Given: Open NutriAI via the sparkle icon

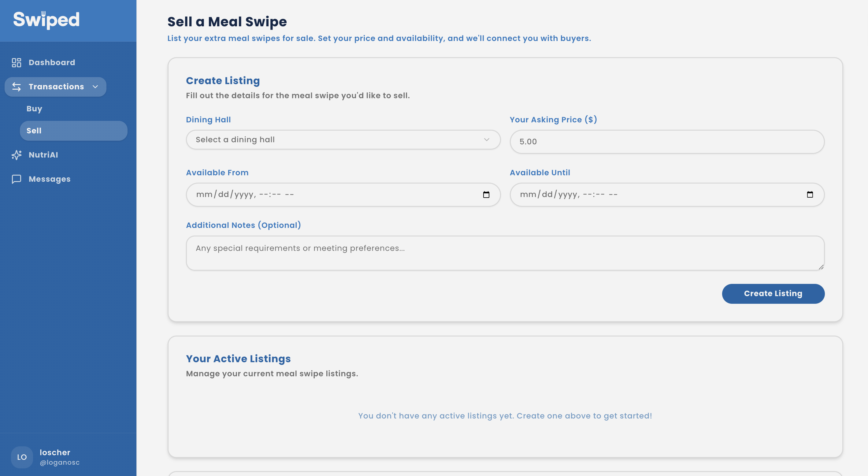Looking at the screenshot, I should pyautogui.click(x=17, y=155).
